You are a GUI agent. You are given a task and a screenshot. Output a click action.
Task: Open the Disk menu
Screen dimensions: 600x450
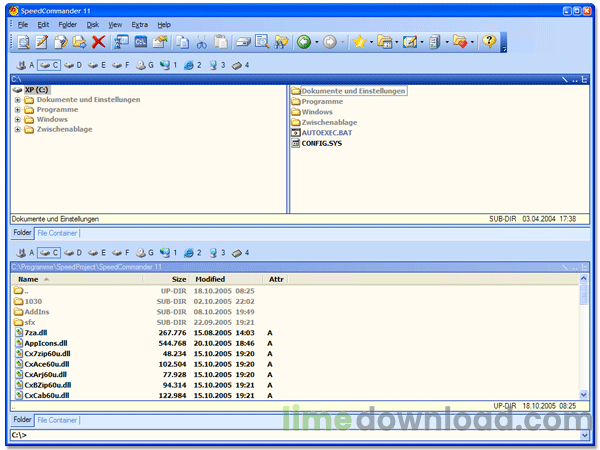point(93,25)
